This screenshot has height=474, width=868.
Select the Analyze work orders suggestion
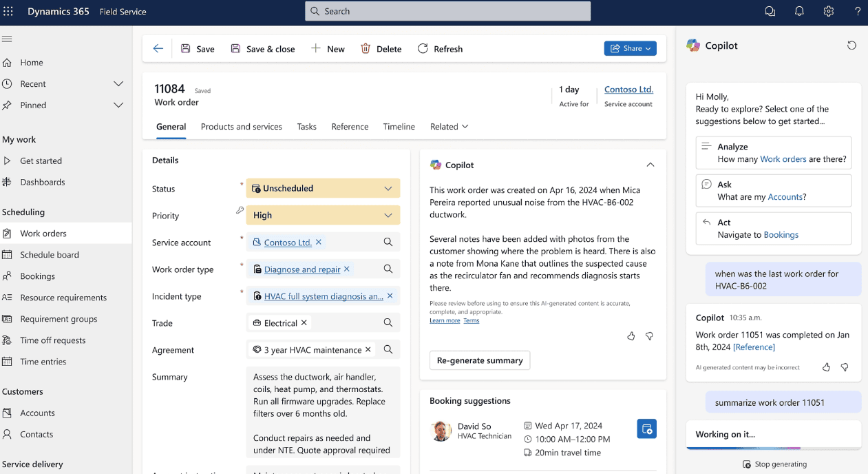click(x=774, y=152)
